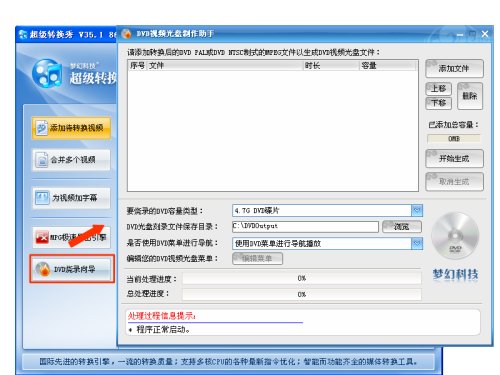Open the DVD烧录向导 wizard
The height and width of the screenshot is (375, 500).
[72, 269]
